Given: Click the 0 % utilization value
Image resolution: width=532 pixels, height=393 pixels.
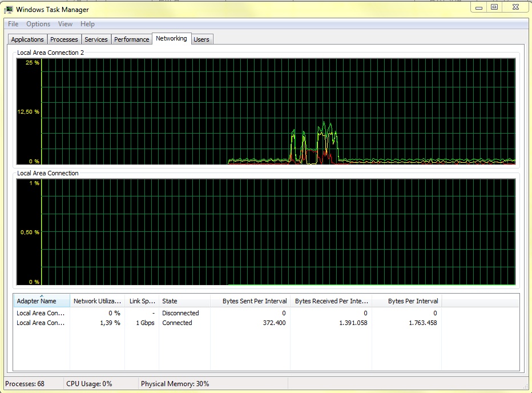Looking at the screenshot, I should click(115, 313).
